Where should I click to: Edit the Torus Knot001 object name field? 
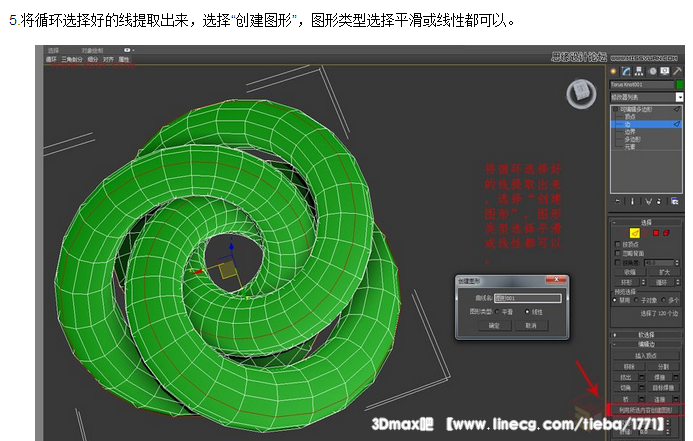click(642, 84)
